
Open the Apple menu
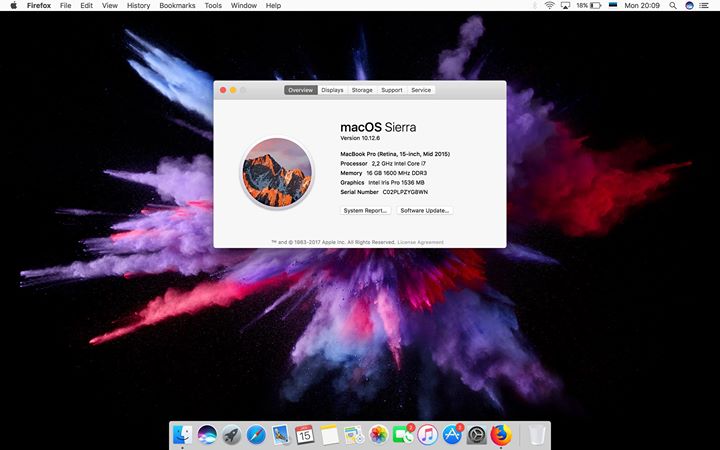tap(13, 6)
